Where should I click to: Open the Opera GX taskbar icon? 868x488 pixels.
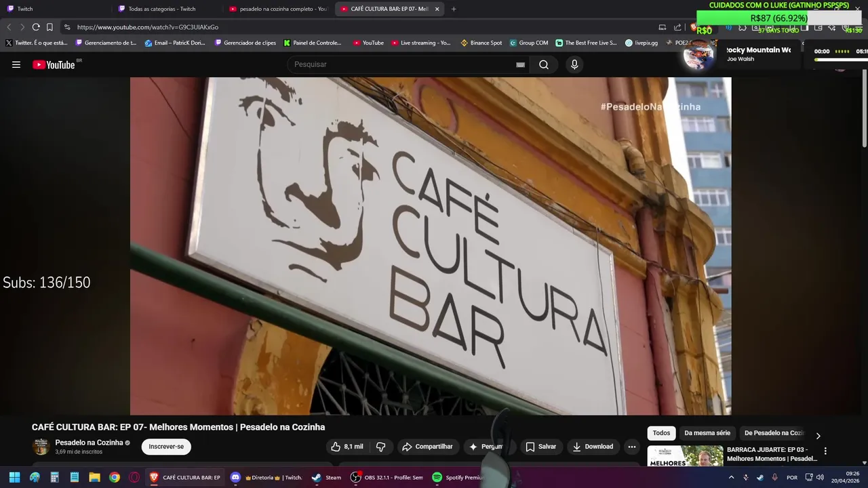tap(134, 477)
